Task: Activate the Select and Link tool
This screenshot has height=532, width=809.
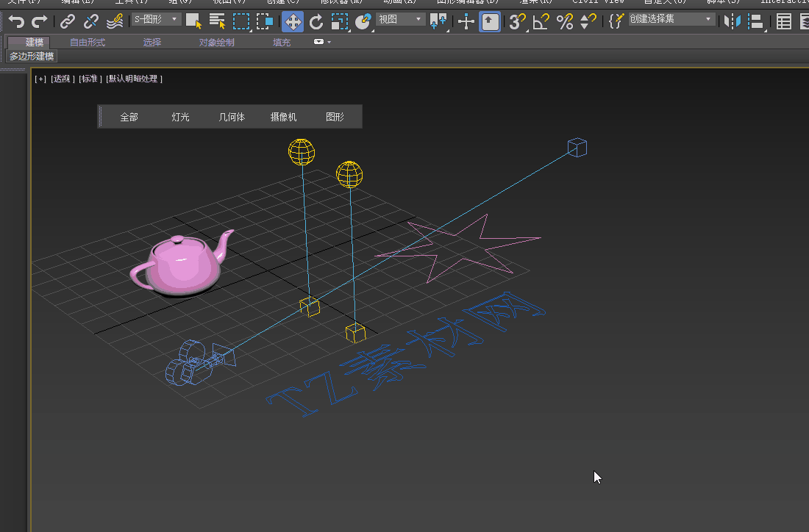Action: pyautogui.click(x=68, y=21)
